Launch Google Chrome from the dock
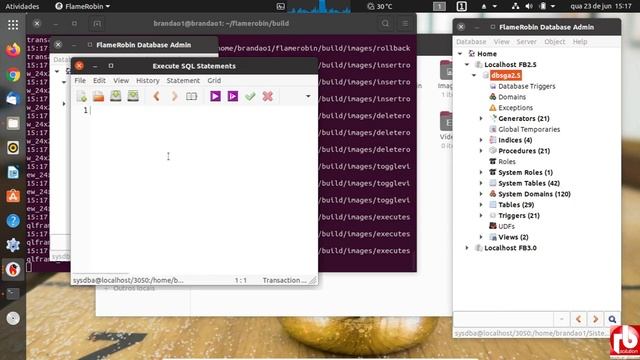This screenshot has height=360, width=640. 13,75
